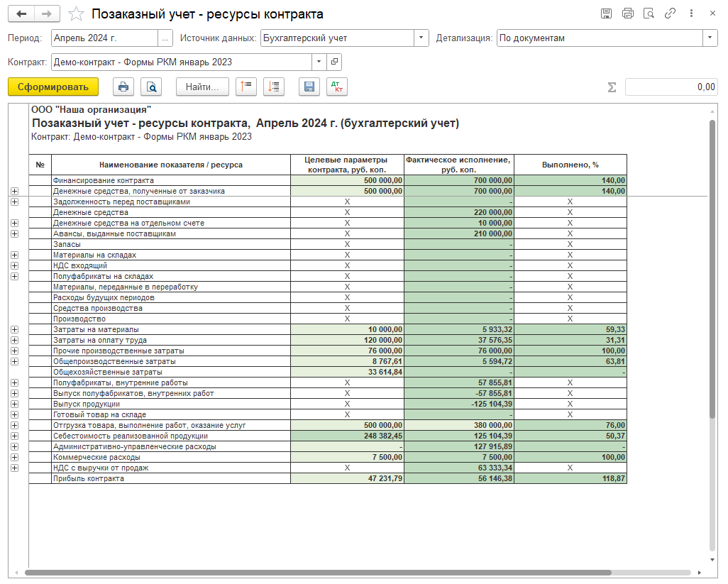Open preview icon in title bar
Viewport: 728px width, 584px height.
[x=649, y=13]
